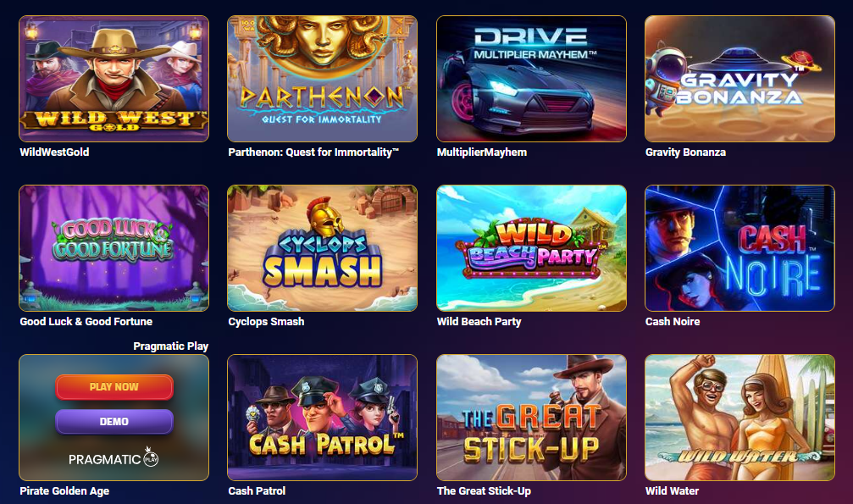Launch the Wild Beach Party game tile
The height and width of the screenshot is (504, 853).
tap(531, 248)
